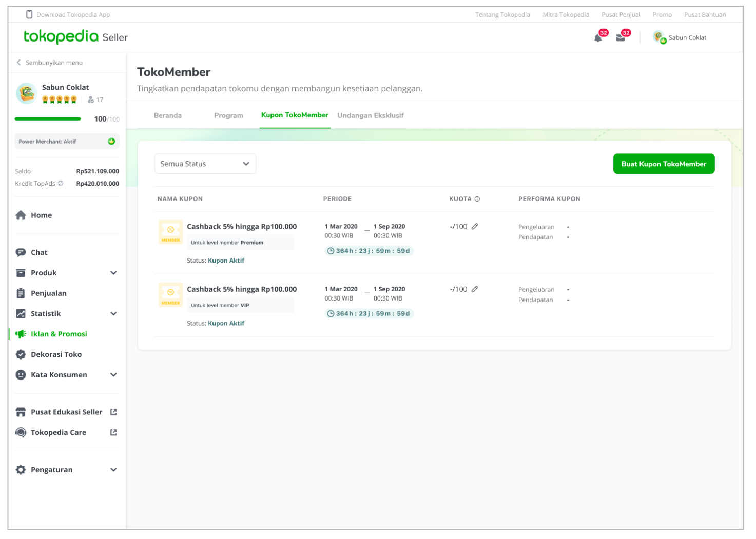Switch to the Beranda tab
The height and width of the screenshot is (539, 756).
pos(168,115)
